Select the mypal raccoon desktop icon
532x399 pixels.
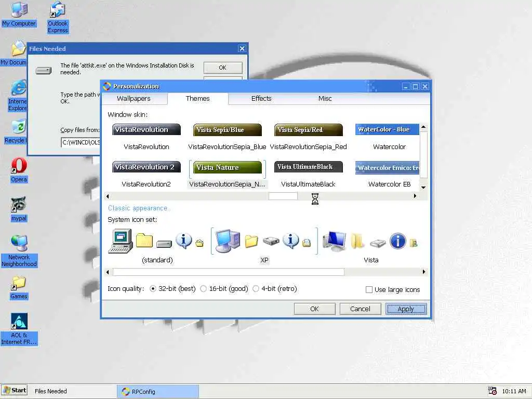coord(19,209)
